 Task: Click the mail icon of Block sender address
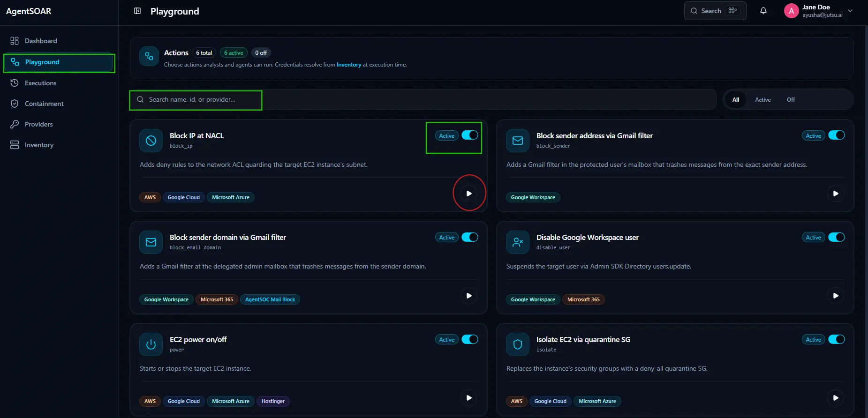(518, 141)
